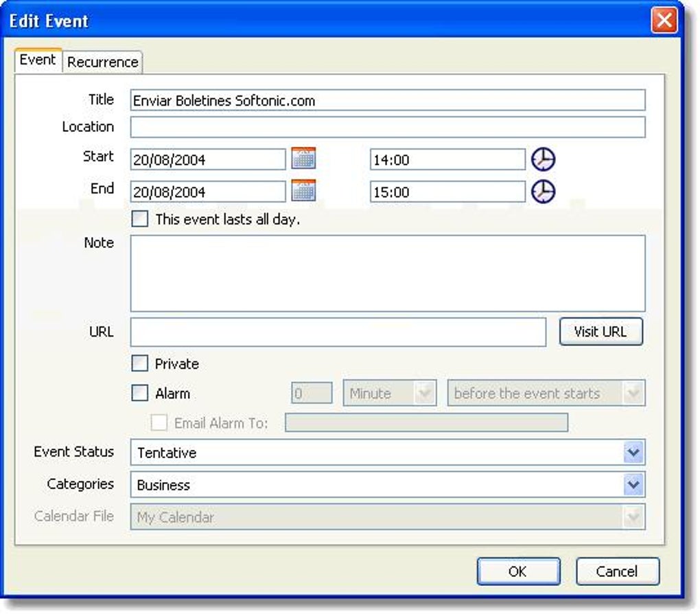The width and height of the screenshot is (700, 614).
Task: Close the Edit Event dialog
Action: [x=664, y=20]
